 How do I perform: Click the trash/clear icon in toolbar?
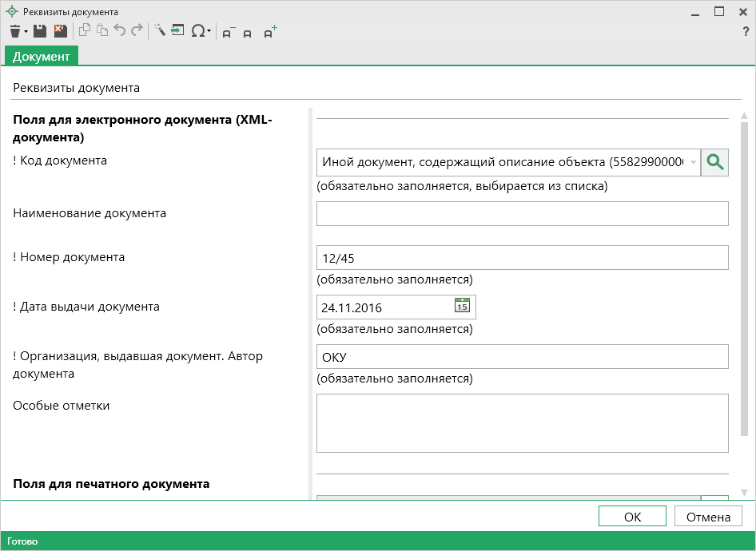[x=14, y=31]
